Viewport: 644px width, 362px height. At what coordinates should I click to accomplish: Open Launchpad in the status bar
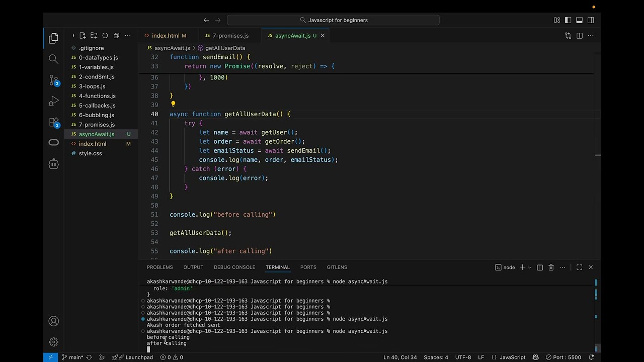click(x=133, y=357)
